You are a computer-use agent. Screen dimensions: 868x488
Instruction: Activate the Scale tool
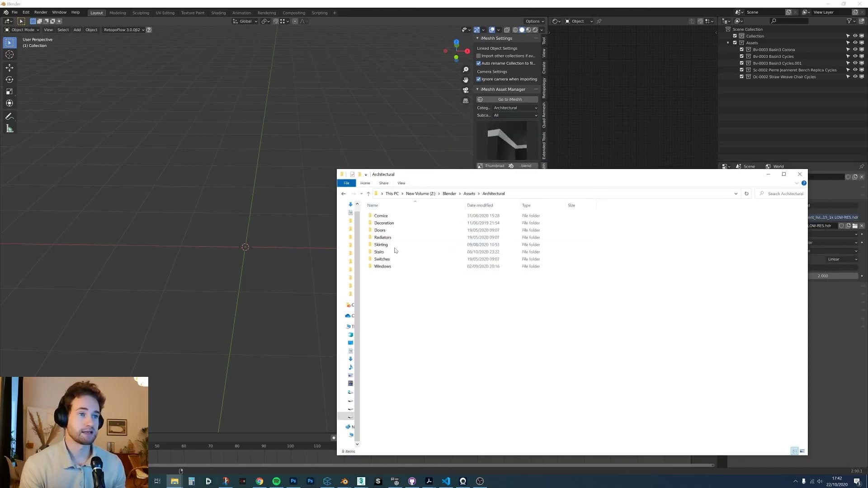pos(9,91)
